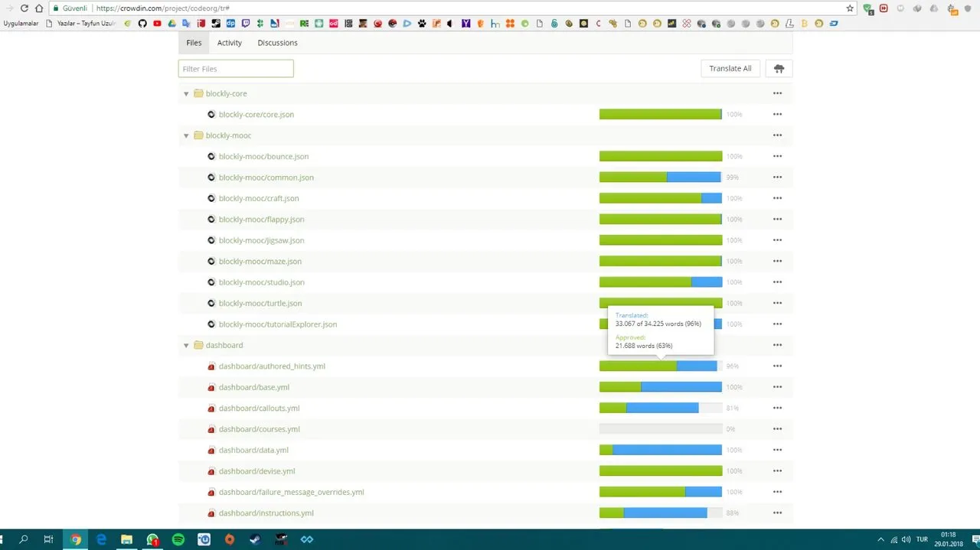Image resolution: width=980 pixels, height=550 pixels.
Task: Collapse the blockly-core folder arrow
Action: [x=186, y=94]
